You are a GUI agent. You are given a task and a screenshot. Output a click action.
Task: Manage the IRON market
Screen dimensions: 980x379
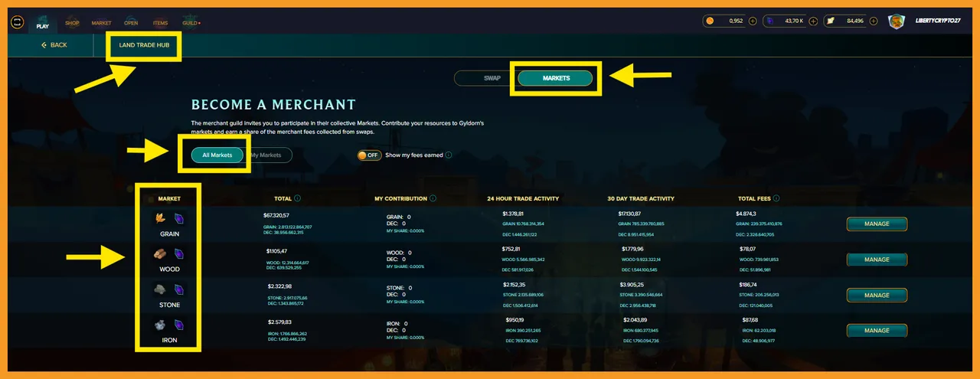(x=877, y=331)
